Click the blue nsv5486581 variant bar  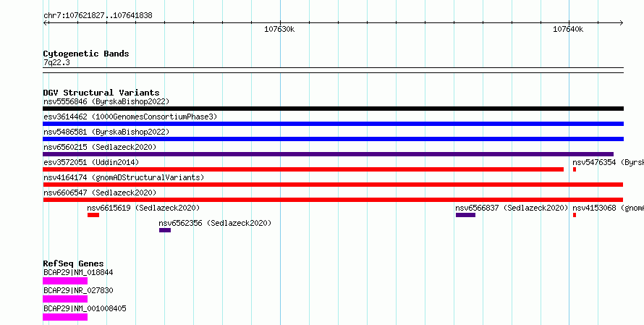pyautogui.click(x=333, y=139)
